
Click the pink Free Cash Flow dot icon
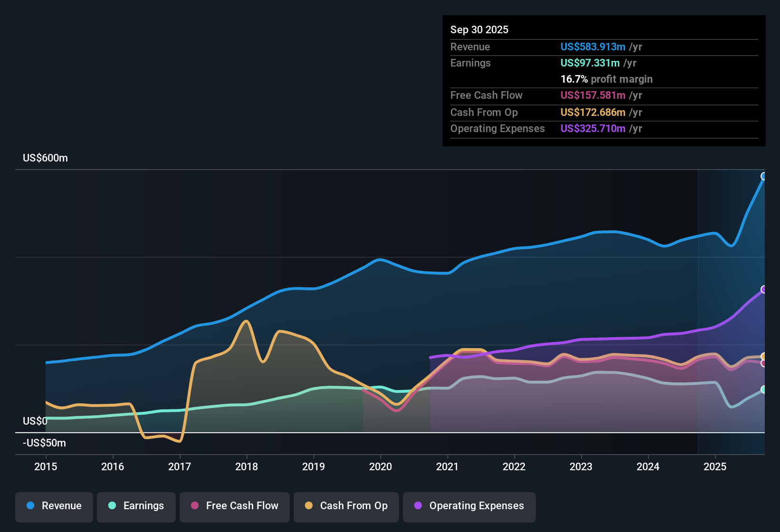pyautogui.click(x=194, y=506)
